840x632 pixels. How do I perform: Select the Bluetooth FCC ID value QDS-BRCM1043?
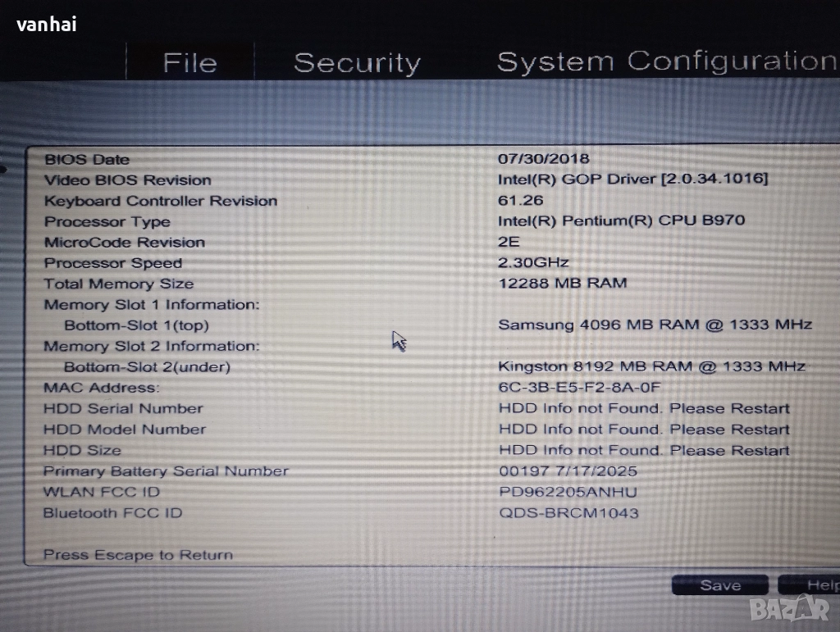tap(568, 513)
